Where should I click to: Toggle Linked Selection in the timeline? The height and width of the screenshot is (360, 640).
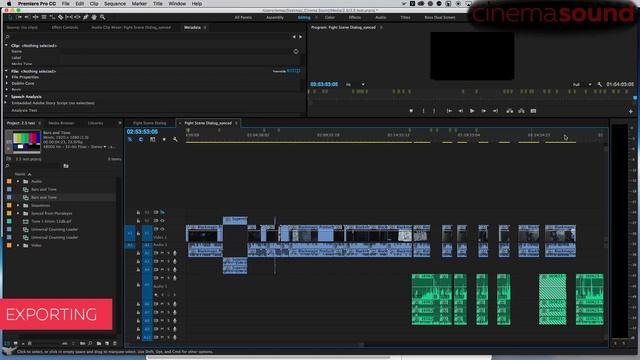tap(152, 140)
